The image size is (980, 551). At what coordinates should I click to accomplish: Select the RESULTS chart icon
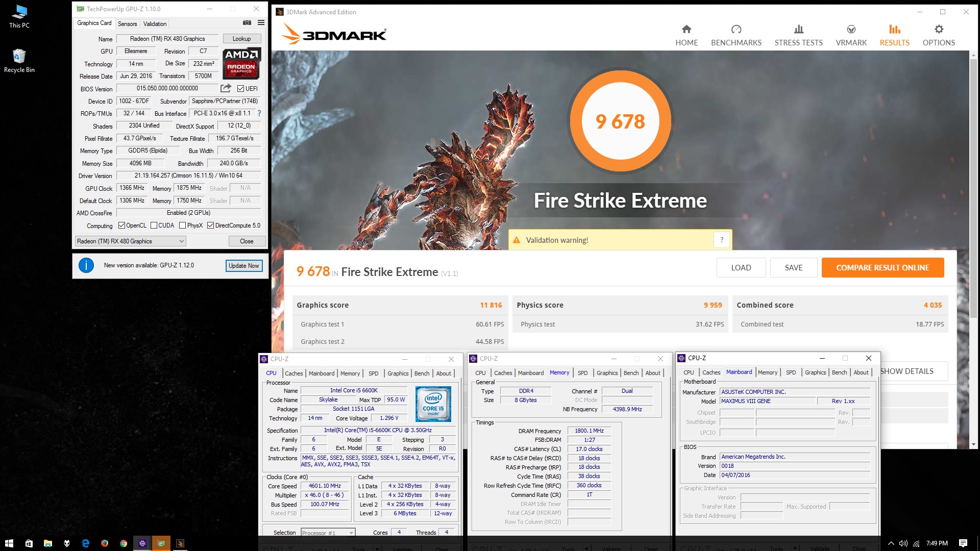pyautogui.click(x=895, y=29)
